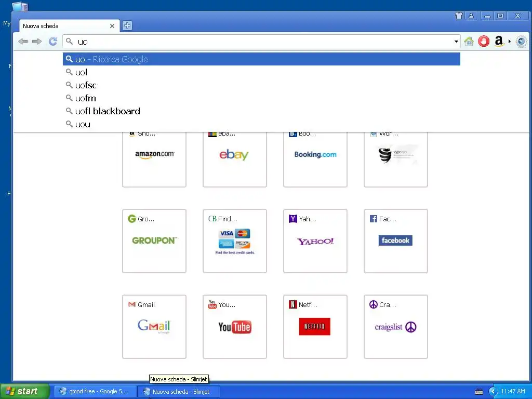532x399 pixels.
Task: Choose the 'uo - Ricerca Google' suggestion
Action: coord(261,59)
